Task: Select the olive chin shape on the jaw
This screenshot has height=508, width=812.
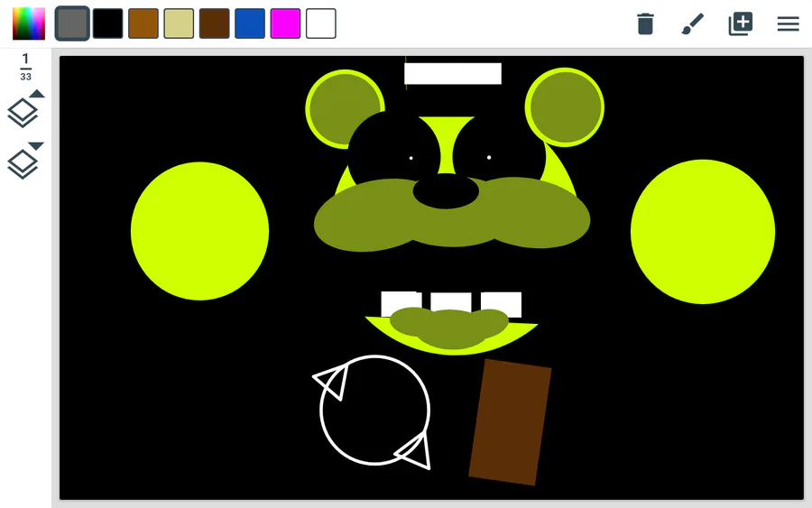Action: click(449, 328)
